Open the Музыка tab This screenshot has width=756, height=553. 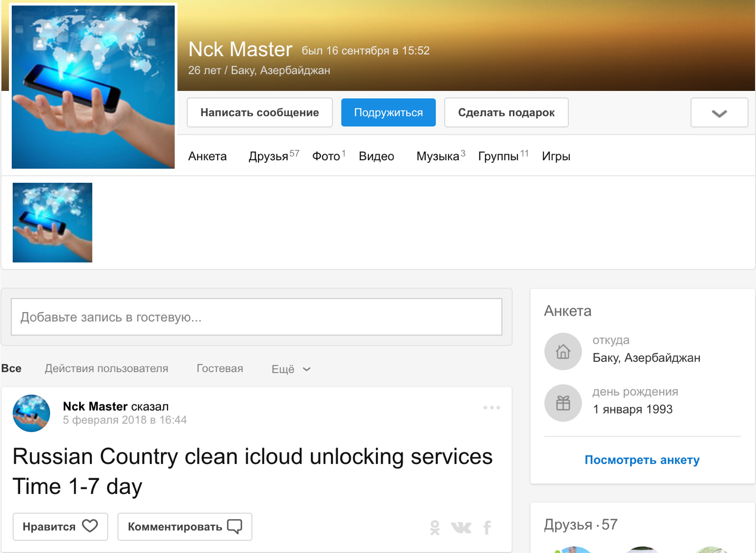[441, 156]
